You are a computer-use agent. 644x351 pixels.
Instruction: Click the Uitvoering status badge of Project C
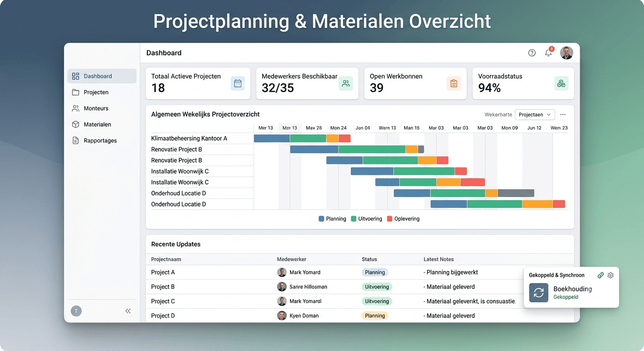click(x=377, y=301)
